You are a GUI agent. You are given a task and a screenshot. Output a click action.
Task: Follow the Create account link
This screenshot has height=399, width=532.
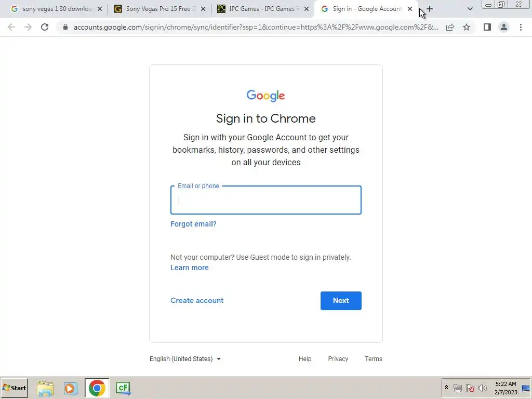point(197,301)
